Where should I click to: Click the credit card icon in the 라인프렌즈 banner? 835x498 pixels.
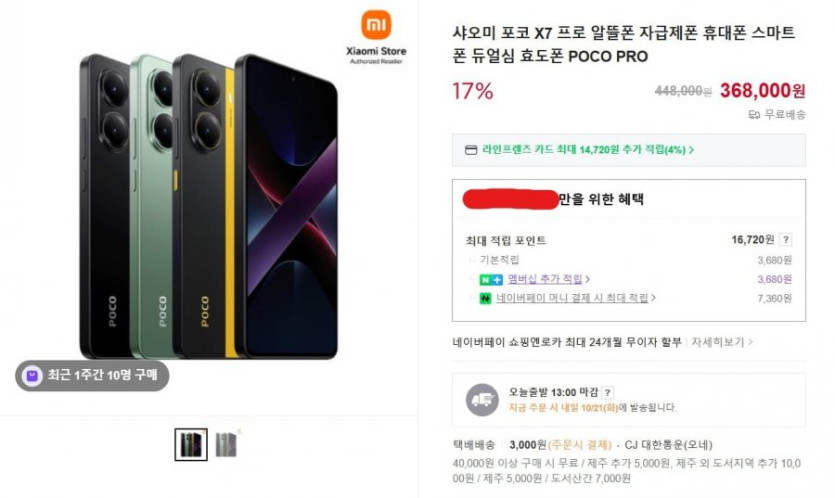pos(471,150)
